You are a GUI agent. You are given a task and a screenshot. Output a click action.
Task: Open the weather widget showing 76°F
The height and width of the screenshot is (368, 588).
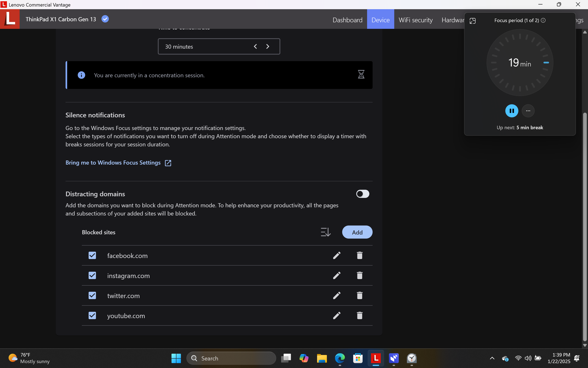coord(29,358)
